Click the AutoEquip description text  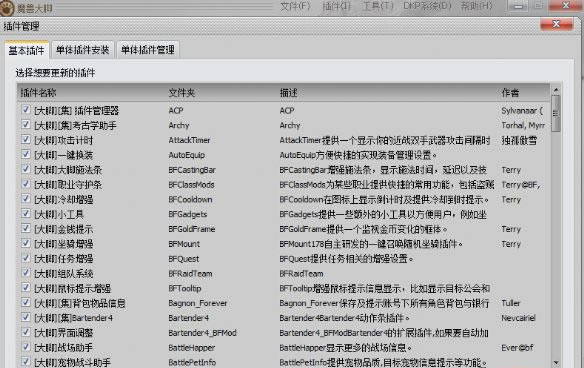click(x=358, y=155)
